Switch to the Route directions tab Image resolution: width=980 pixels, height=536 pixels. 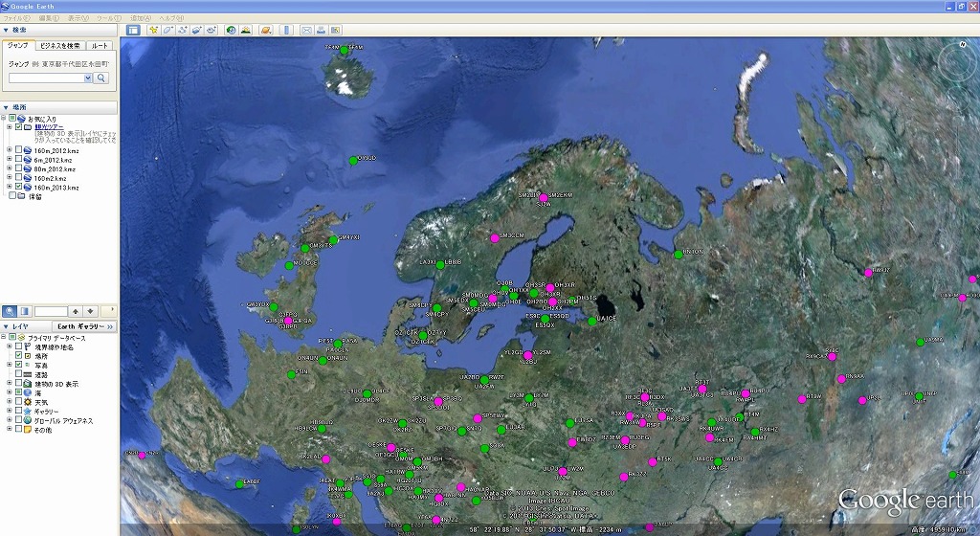coord(100,46)
